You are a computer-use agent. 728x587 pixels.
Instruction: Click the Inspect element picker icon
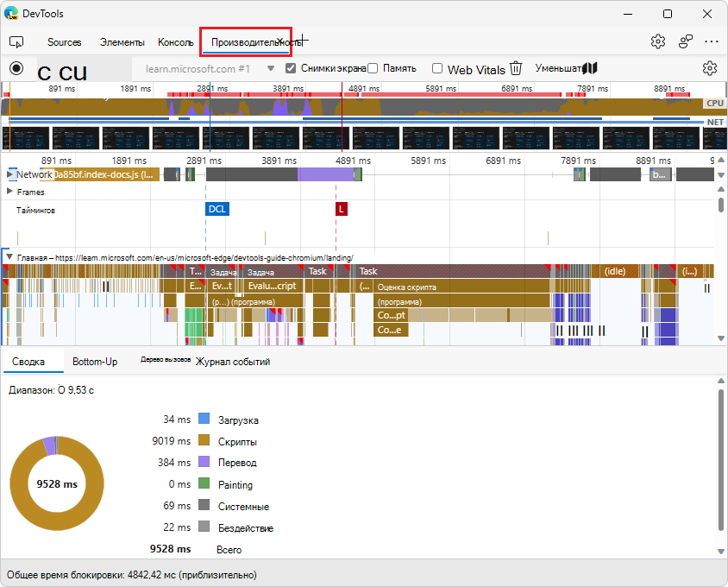(16, 42)
